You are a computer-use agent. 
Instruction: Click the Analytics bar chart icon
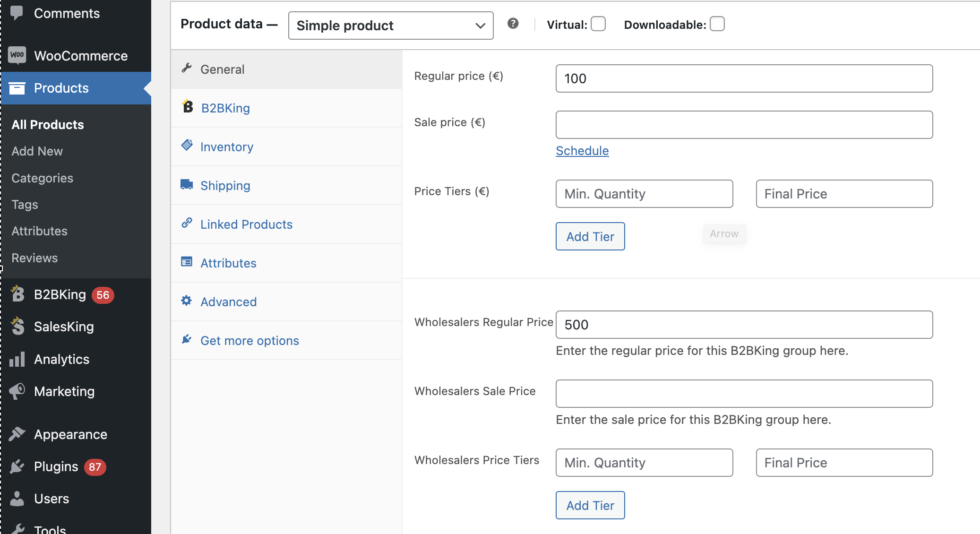click(17, 359)
